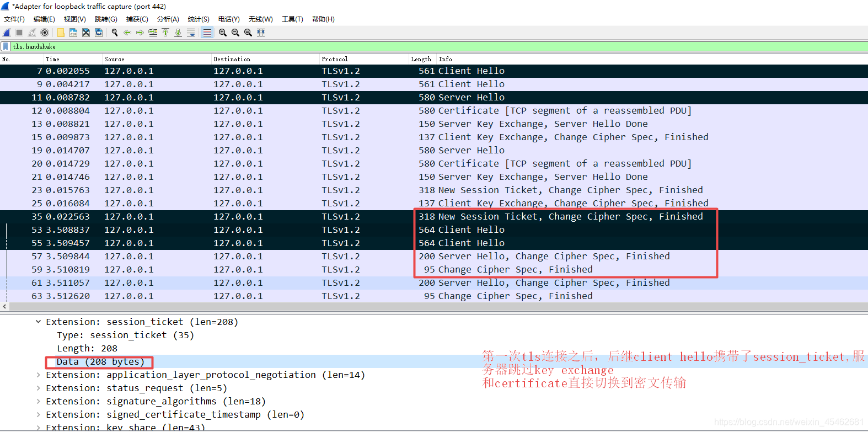This screenshot has width=868, height=432.
Task: Open the 电话(Y) menu
Action: click(x=229, y=19)
